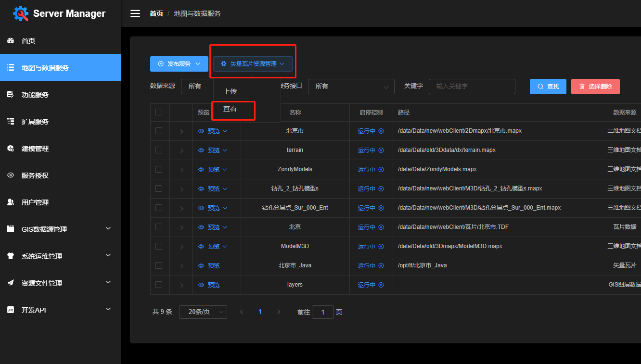The height and width of the screenshot is (364, 641).
Task: Click preview eye icon for terrain row
Action: (201, 150)
